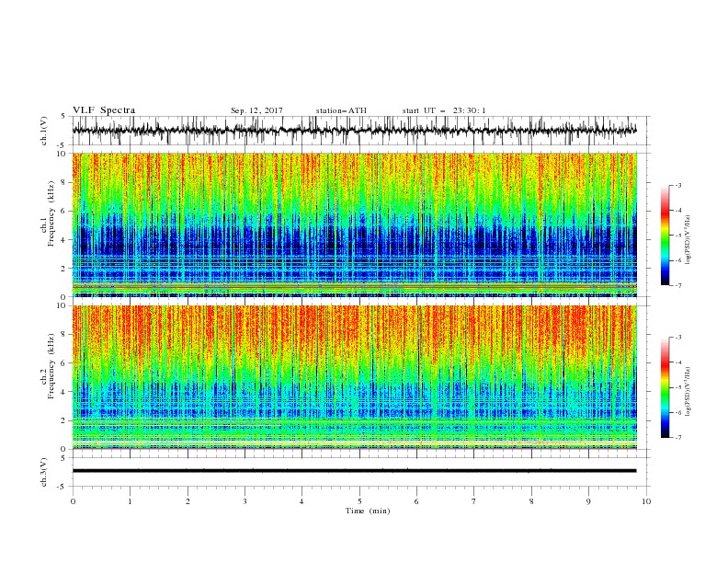Click the ch.2 spectrogram panel
Screen dimensions: 728x563
pyautogui.click(x=354, y=377)
